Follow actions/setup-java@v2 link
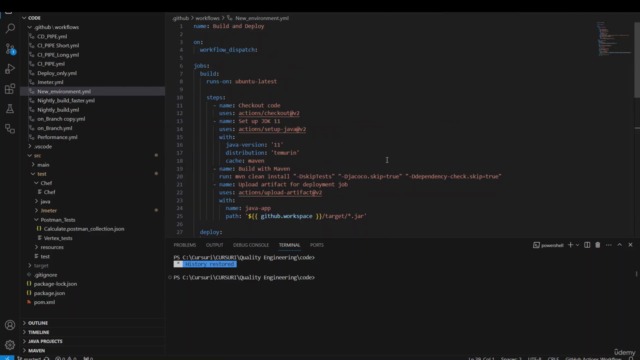The image size is (640, 360). 272,129
